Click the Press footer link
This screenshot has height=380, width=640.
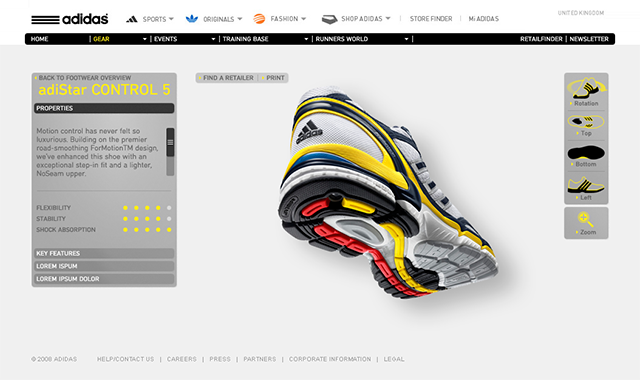coord(220,359)
